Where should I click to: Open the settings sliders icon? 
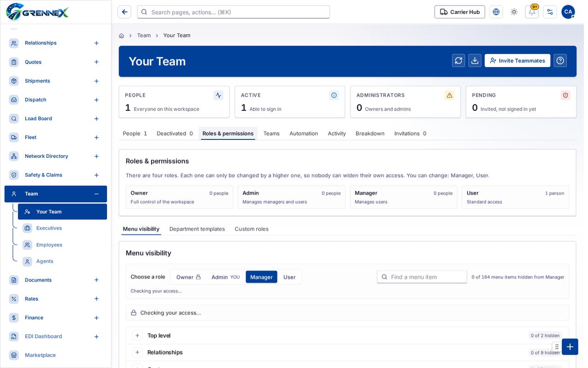[550, 12]
